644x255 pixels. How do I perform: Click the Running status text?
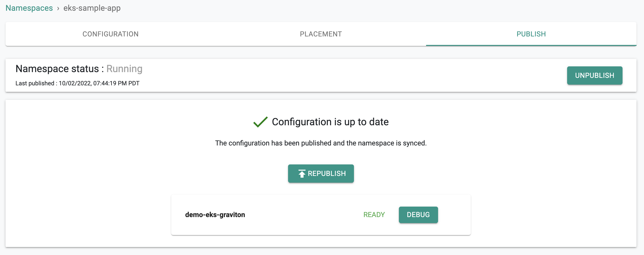click(124, 69)
